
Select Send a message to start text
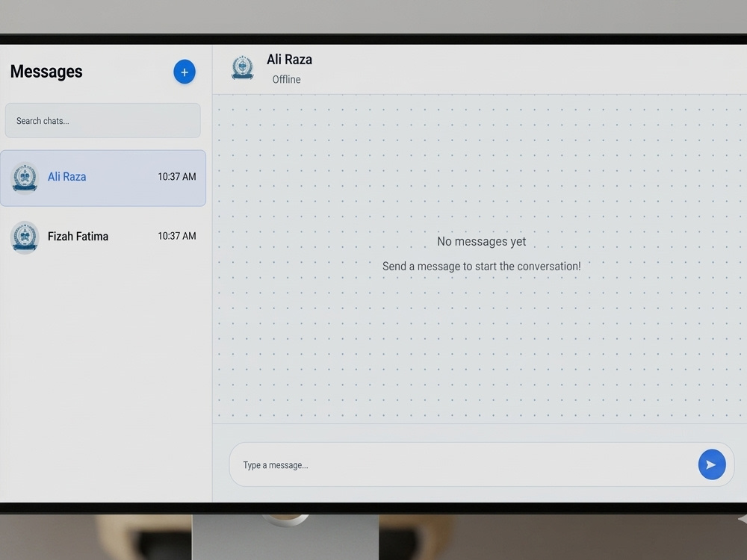[x=482, y=267]
